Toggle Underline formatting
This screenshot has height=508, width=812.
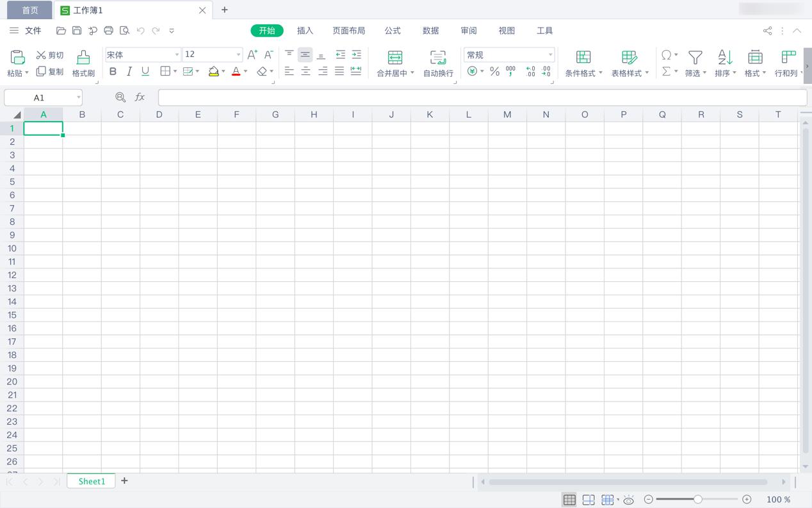click(145, 72)
